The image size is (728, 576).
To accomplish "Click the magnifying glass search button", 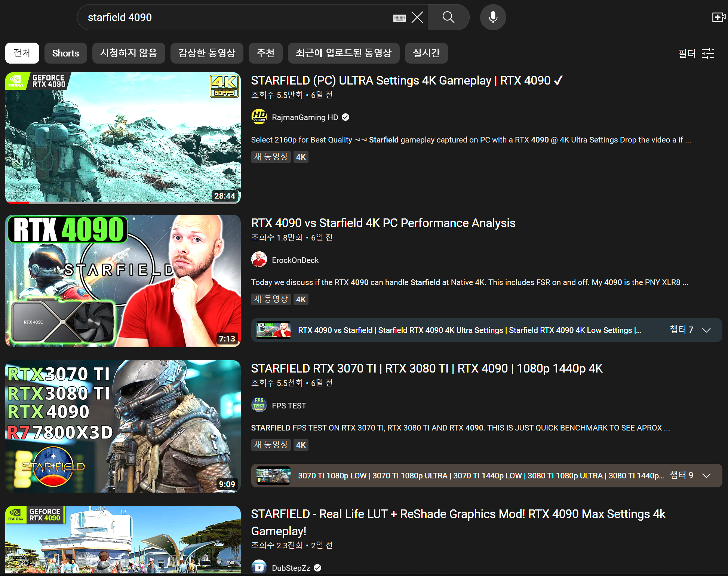I will [448, 17].
